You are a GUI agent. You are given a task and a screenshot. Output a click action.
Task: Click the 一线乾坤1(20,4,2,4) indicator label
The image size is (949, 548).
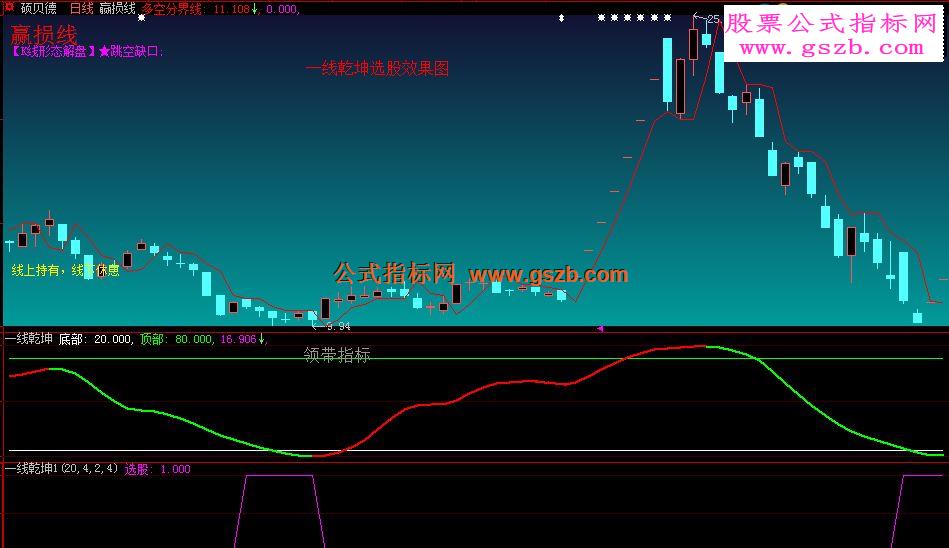(61, 469)
